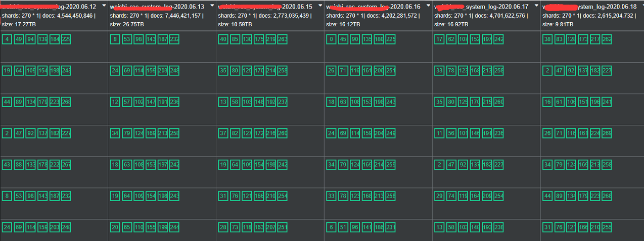This screenshot has height=241, width=644.
Task: Select shard 173 in 2020.06.18 column
Action: tap(583, 39)
